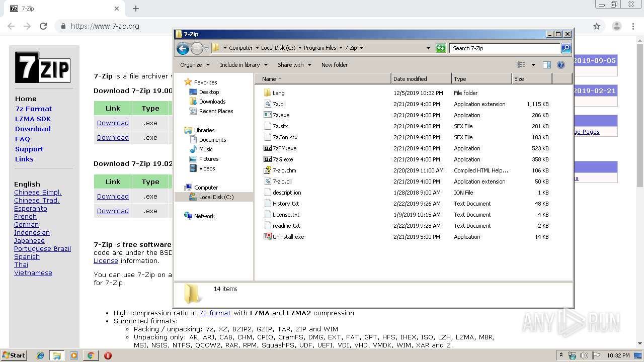Image resolution: width=644 pixels, height=362 pixels.
Task: Show the preview pane icon
Action: pos(547,65)
